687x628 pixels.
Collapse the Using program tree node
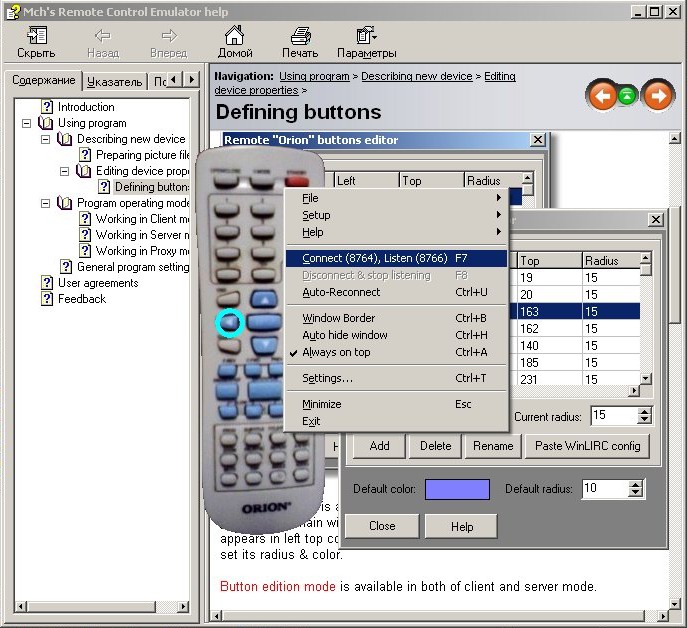coord(27,123)
